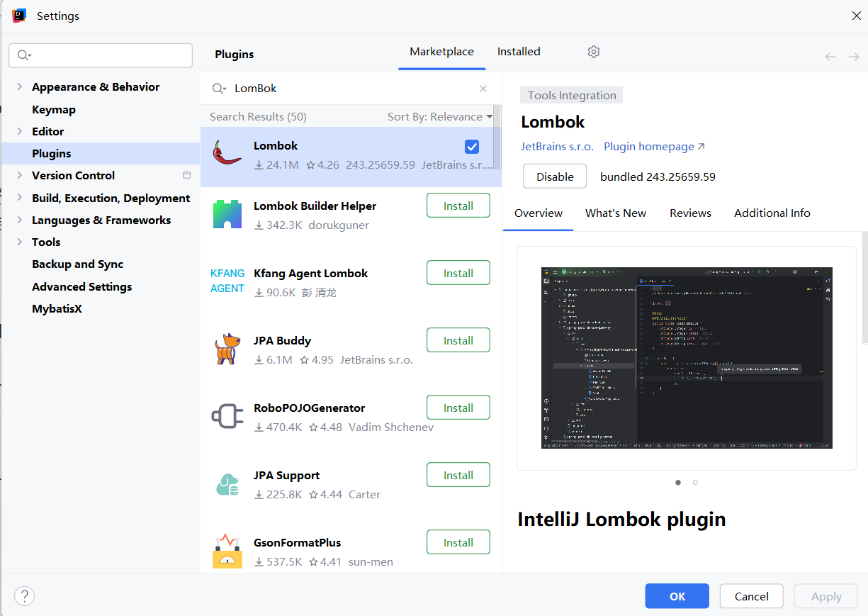Viewport: 868px width, 616px height.
Task: Switch to the Marketplace tab
Action: tap(441, 52)
